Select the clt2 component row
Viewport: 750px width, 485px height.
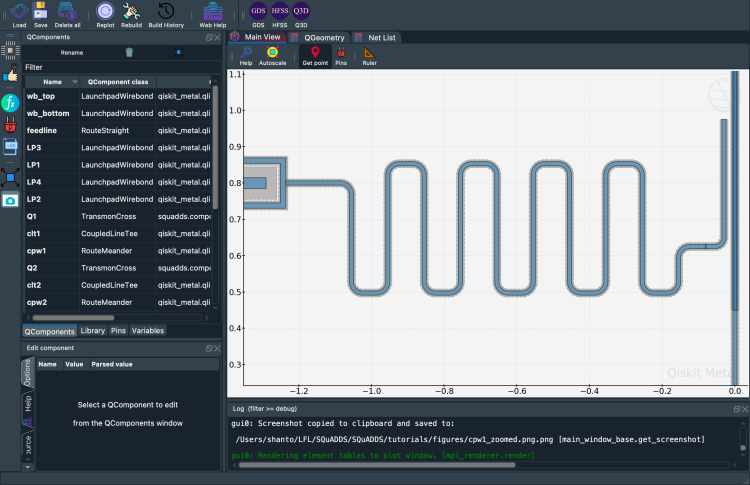pyautogui.click(x=118, y=286)
